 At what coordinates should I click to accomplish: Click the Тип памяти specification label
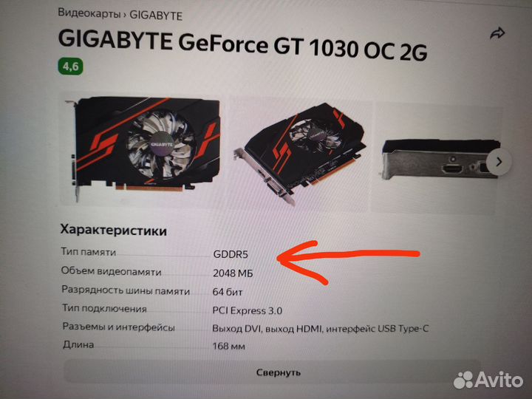(x=89, y=252)
